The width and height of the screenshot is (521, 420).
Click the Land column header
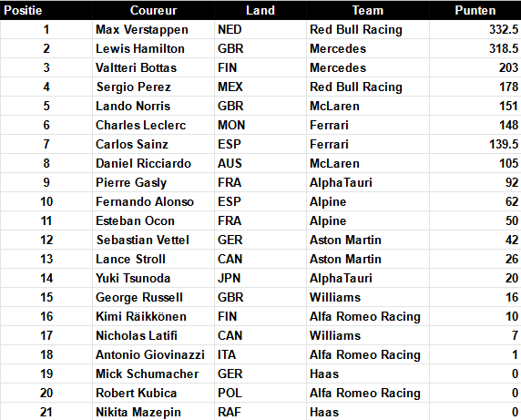pos(260,10)
